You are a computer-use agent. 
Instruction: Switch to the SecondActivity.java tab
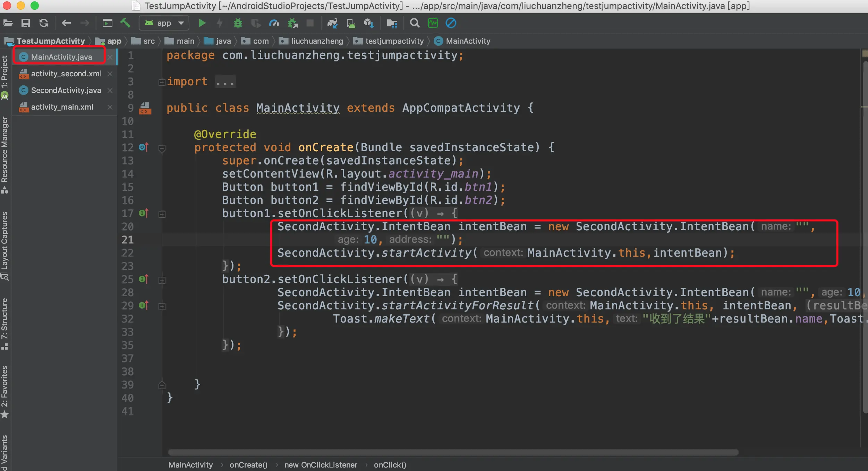pyautogui.click(x=66, y=90)
